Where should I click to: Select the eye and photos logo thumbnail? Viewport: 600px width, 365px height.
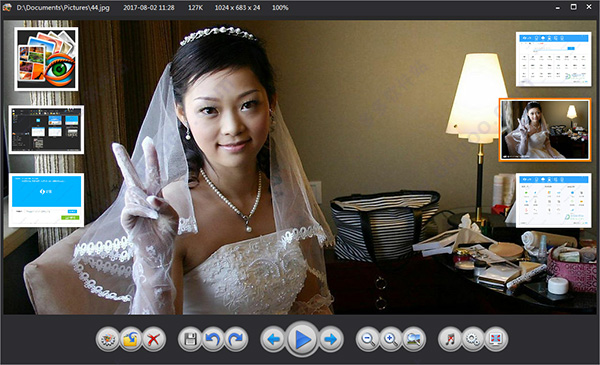click(x=46, y=59)
